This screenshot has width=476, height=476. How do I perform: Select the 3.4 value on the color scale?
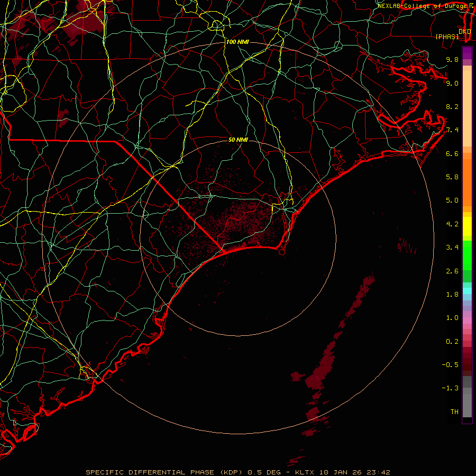452,248
